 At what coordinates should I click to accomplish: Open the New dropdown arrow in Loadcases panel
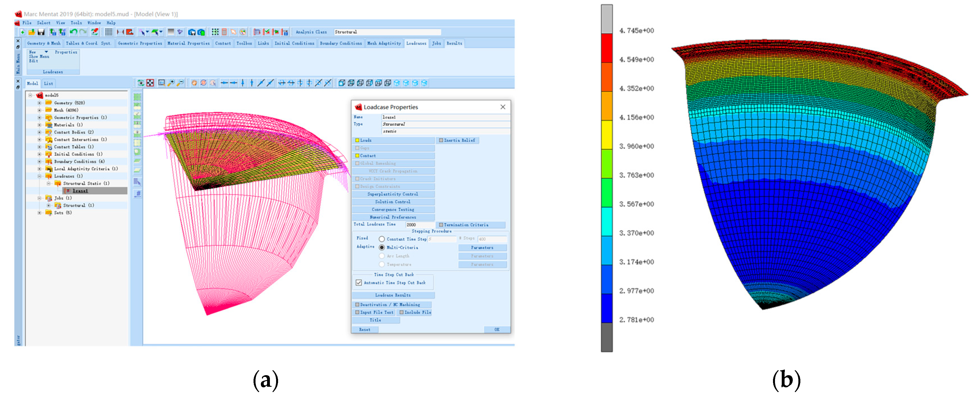point(47,52)
